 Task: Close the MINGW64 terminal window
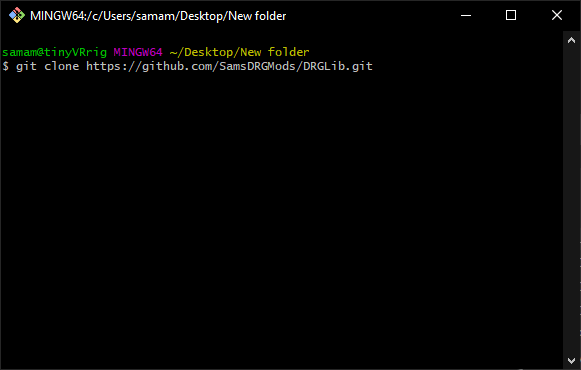pos(557,16)
